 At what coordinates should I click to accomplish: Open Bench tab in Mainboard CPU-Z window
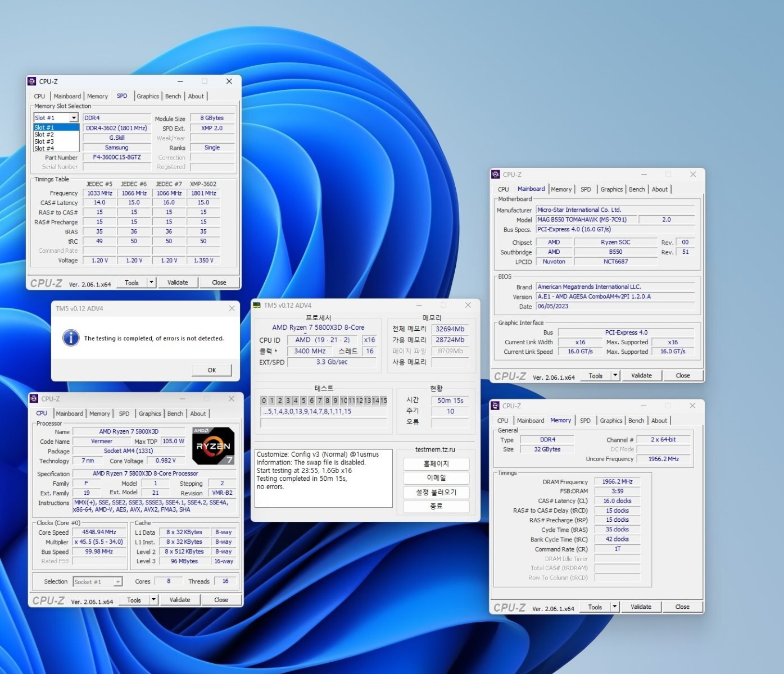pos(637,189)
